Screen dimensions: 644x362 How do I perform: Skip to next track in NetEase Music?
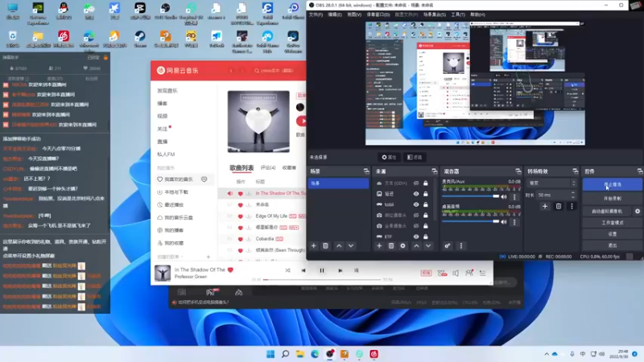(x=340, y=270)
